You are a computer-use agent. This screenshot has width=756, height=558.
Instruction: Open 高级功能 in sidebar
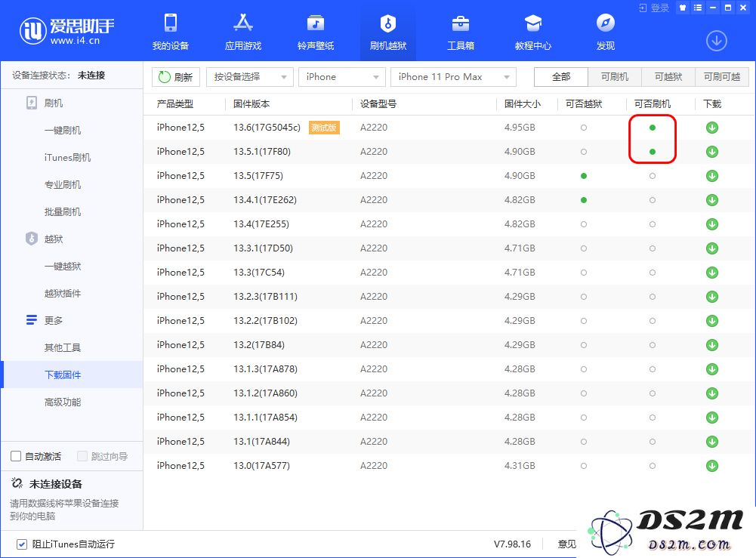coord(63,402)
